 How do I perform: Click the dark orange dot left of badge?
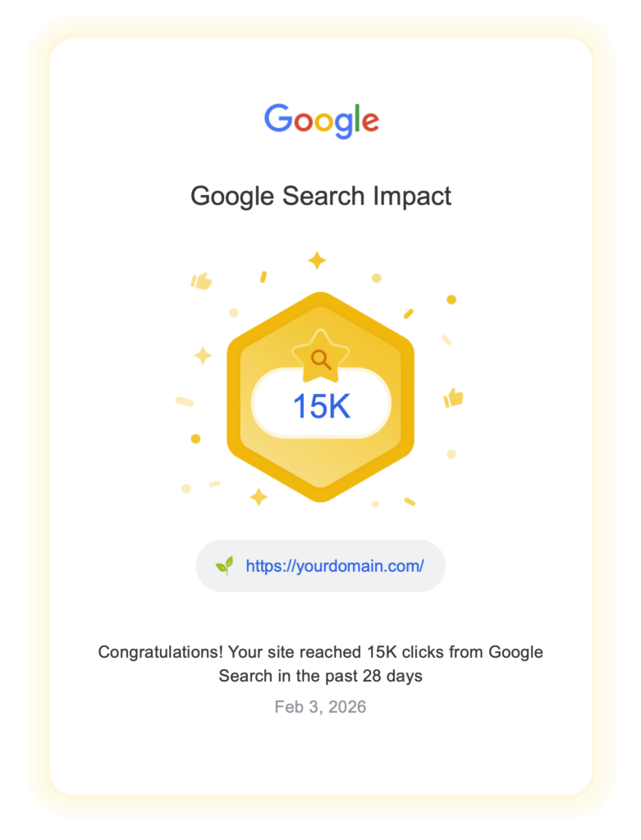click(195, 439)
